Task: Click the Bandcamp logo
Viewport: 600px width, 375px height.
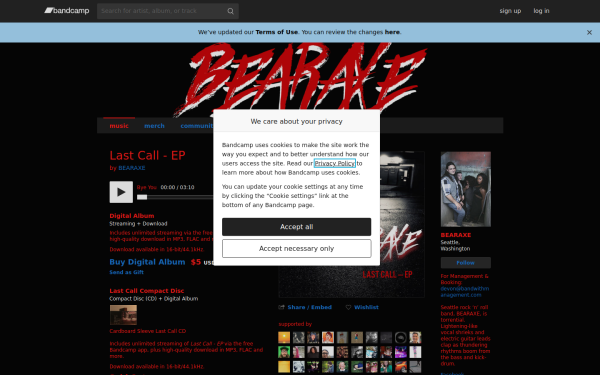Action: pyautogui.click(x=67, y=11)
